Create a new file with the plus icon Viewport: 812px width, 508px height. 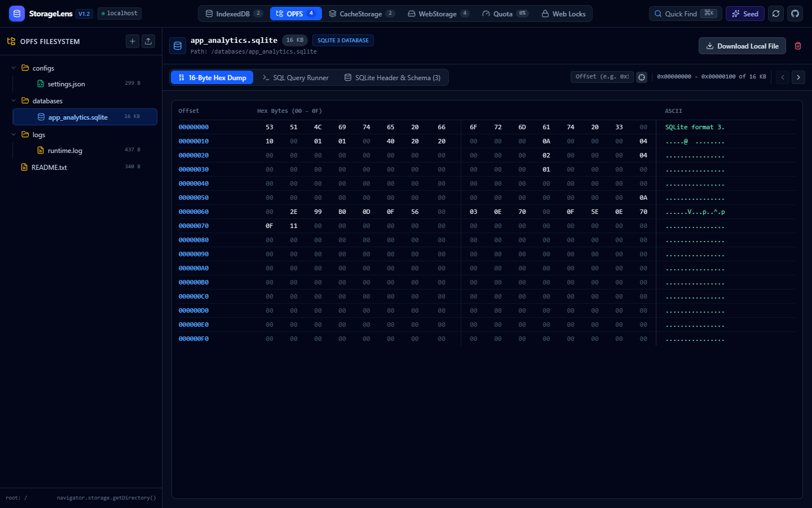133,41
